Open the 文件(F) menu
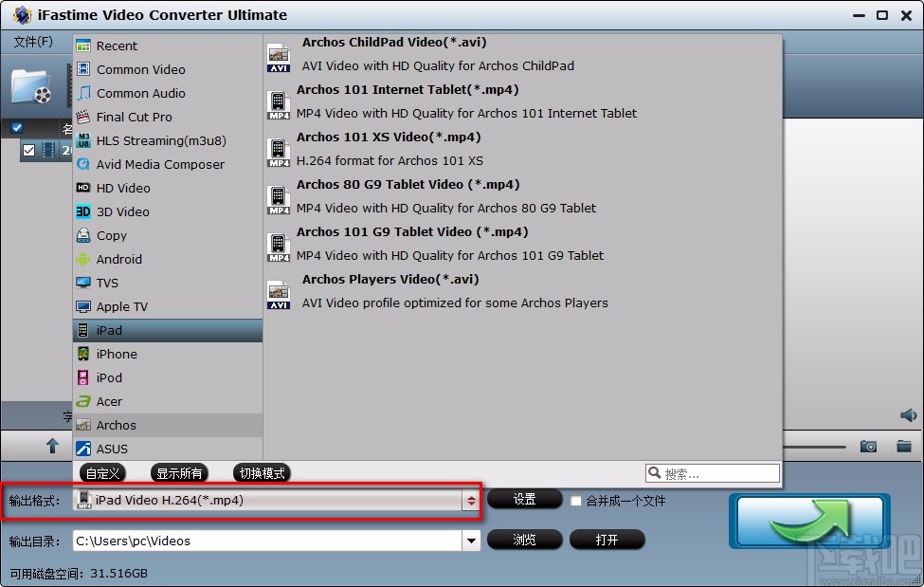Image resolution: width=924 pixels, height=587 pixels. point(35,42)
